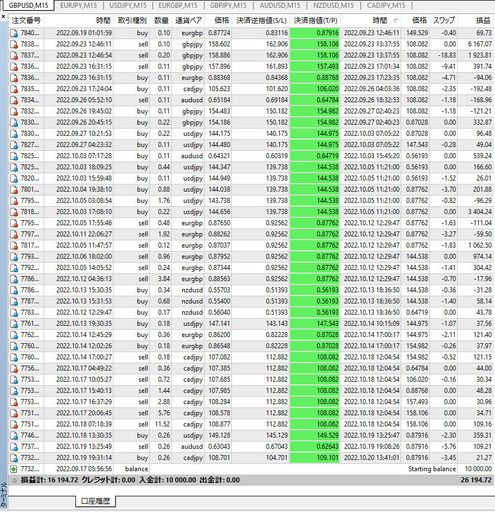
Task: Click order icon for trade opened 2022.10.12 04:36:13
Action: pyautogui.click(x=14, y=279)
